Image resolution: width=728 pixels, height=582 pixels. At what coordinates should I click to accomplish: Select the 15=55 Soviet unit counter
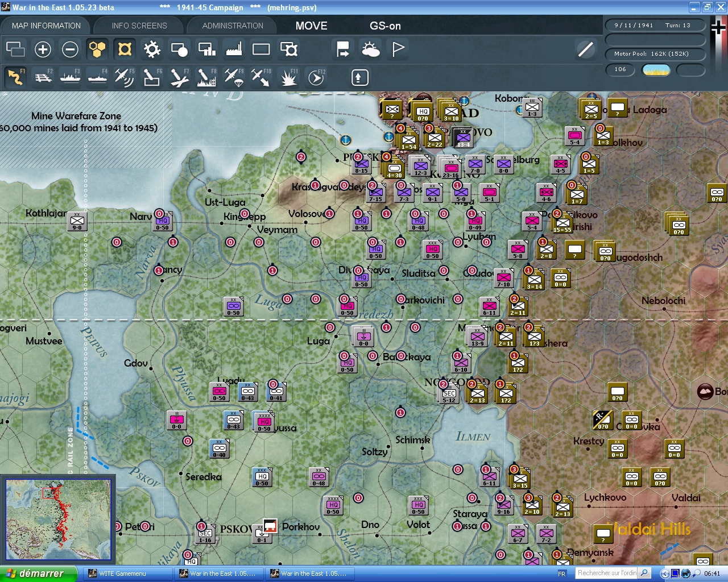[562, 222]
